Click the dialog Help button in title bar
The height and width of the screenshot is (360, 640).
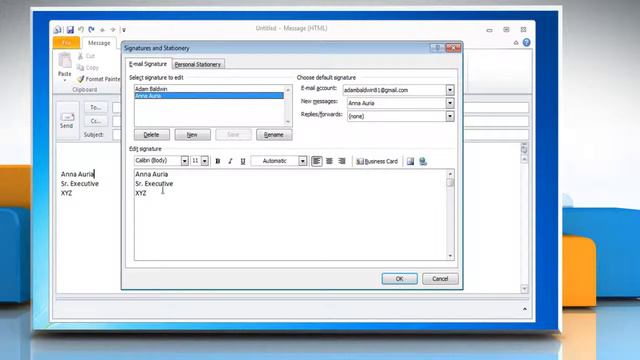click(x=438, y=48)
